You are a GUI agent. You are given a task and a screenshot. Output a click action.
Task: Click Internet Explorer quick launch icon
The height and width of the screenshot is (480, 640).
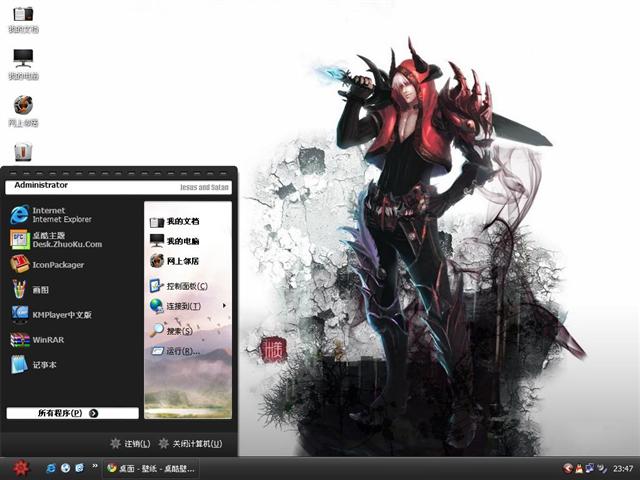tap(51, 468)
